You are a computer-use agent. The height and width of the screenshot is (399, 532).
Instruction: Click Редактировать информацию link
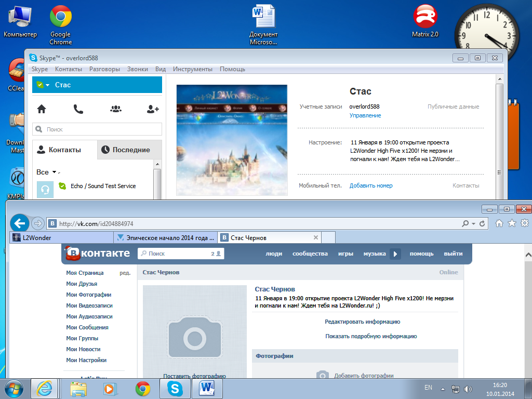tap(362, 322)
